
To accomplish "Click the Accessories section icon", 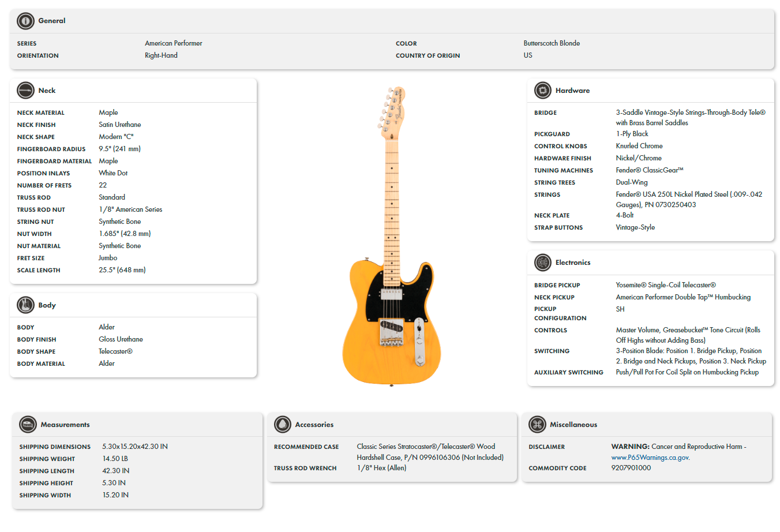I will 282,424.
